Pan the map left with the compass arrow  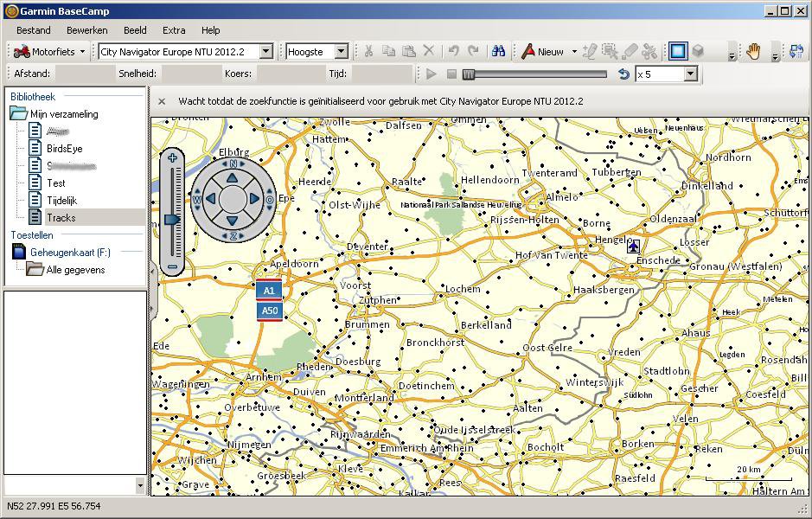point(211,198)
